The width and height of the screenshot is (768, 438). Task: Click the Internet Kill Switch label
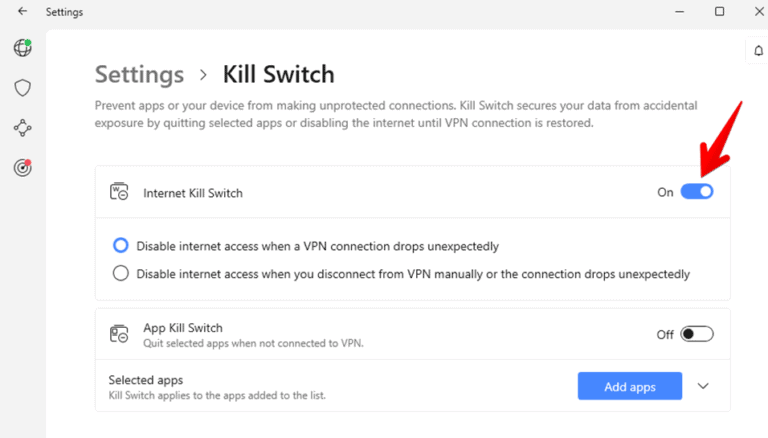(x=192, y=193)
